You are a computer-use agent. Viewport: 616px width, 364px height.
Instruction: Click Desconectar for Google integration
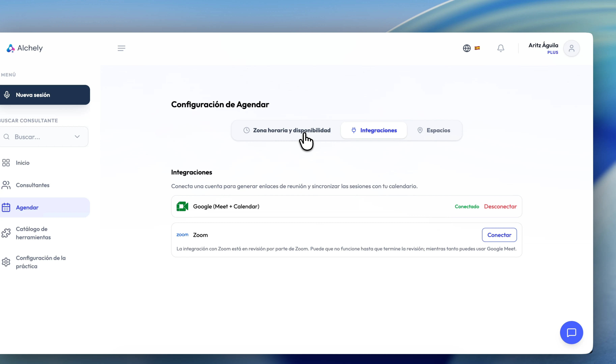500,207
